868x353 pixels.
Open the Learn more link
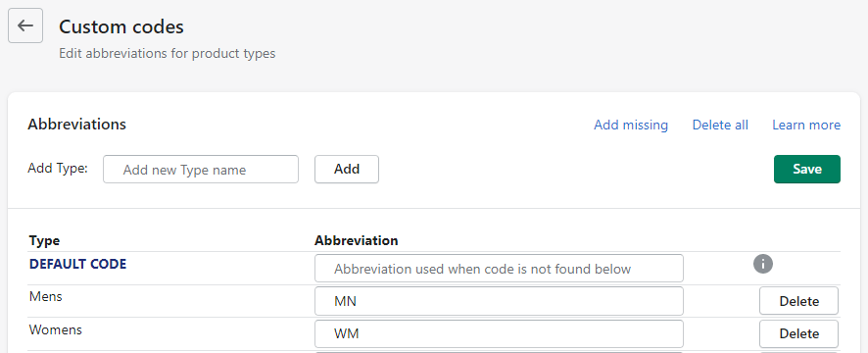pos(806,126)
